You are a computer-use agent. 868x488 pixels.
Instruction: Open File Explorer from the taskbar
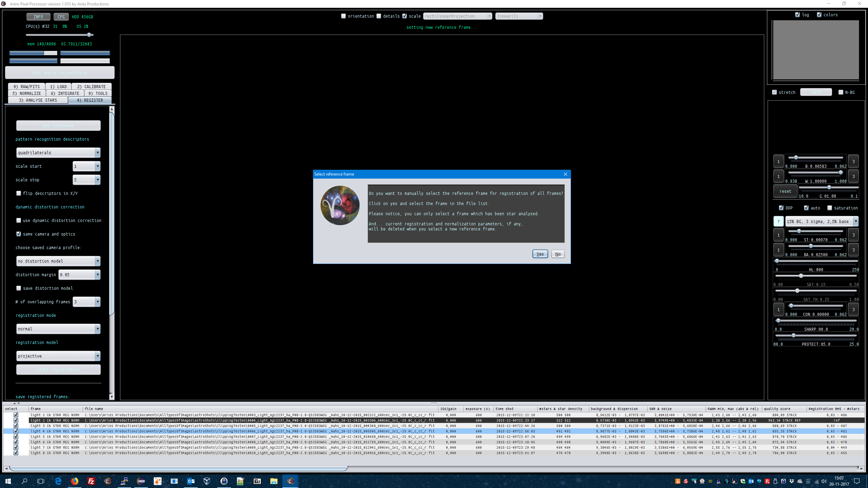coord(274,481)
